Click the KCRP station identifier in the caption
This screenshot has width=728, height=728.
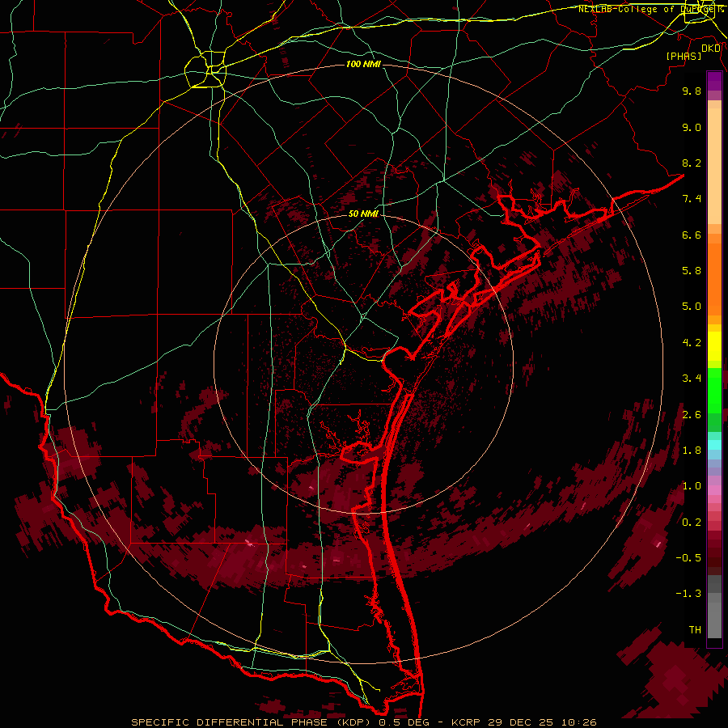(465, 722)
